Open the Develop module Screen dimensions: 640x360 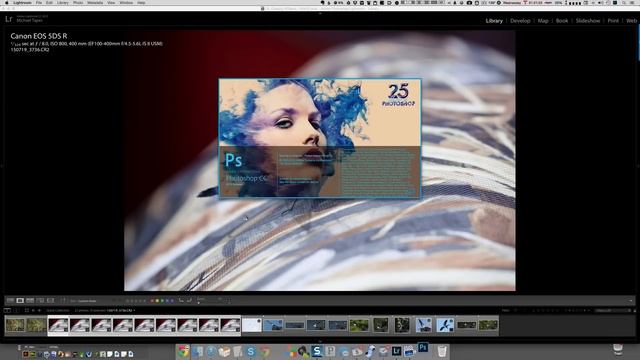point(520,20)
